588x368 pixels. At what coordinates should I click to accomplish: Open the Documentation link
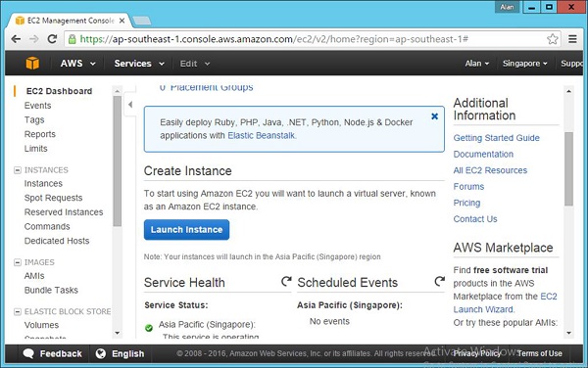[483, 154]
